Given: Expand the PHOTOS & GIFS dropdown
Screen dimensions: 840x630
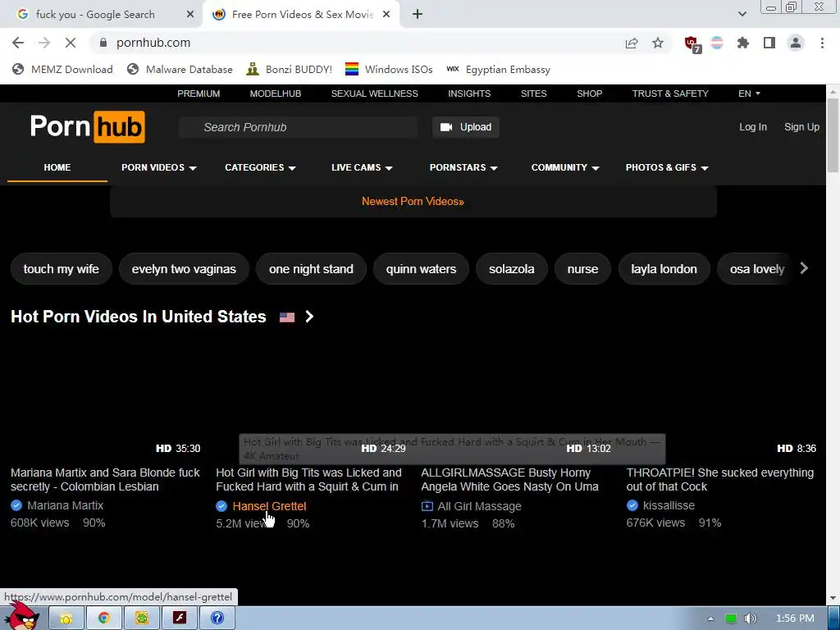Looking at the screenshot, I should click(x=666, y=167).
